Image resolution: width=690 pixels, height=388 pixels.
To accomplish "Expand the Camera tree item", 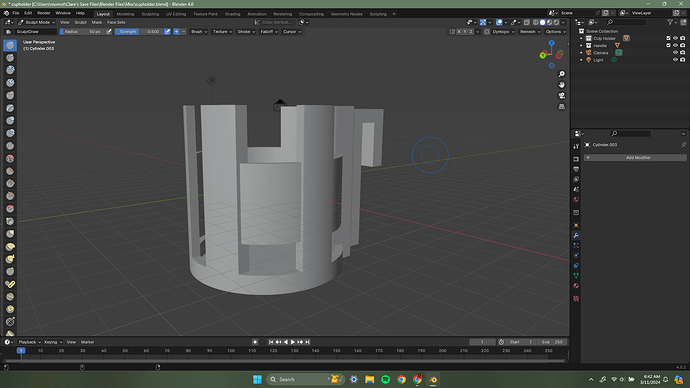I will click(x=581, y=53).
